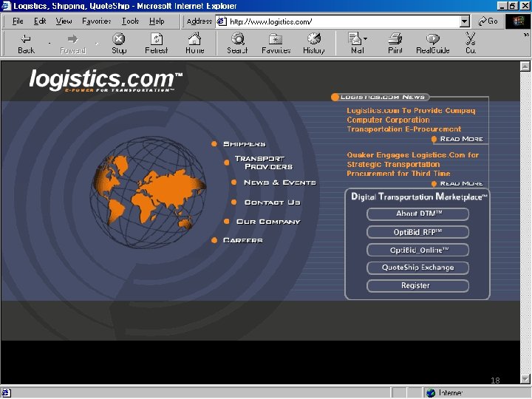Click the orange bullet beside Transport Providers
This screenshot has width=532, height=399.
227,163
